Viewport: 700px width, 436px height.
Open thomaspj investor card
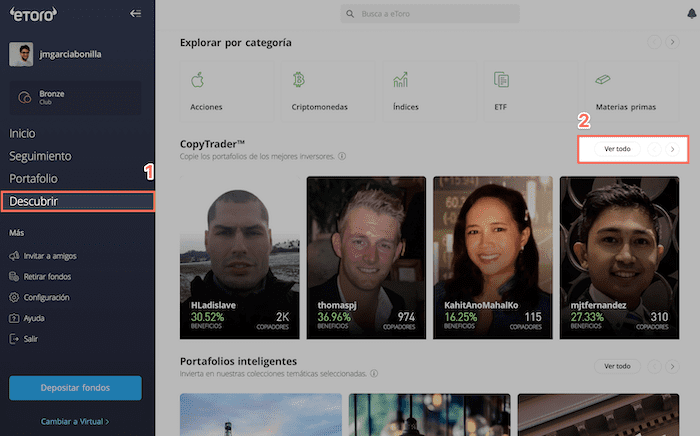click(366, 258)
